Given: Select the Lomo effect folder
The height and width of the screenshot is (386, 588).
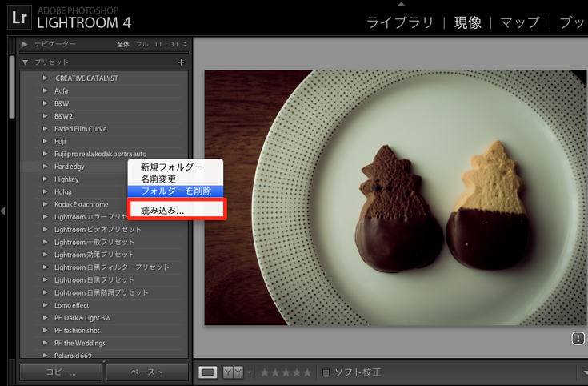Looking at the screenshot, I should pos(72,305).
